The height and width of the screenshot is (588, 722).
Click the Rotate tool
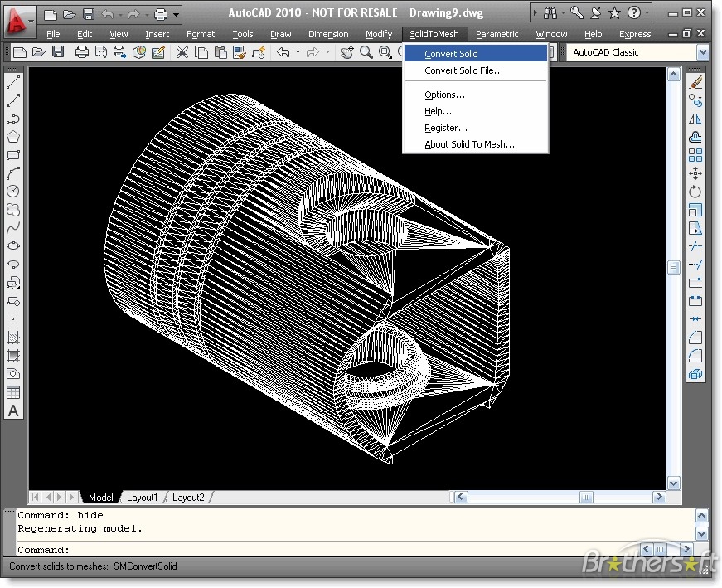695,192
